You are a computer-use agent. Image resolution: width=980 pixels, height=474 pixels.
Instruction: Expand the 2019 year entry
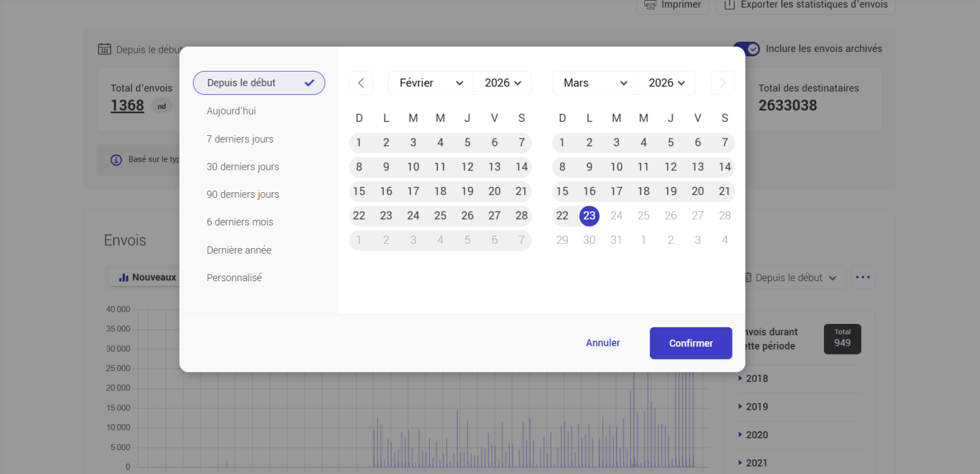tap(756, 407)
